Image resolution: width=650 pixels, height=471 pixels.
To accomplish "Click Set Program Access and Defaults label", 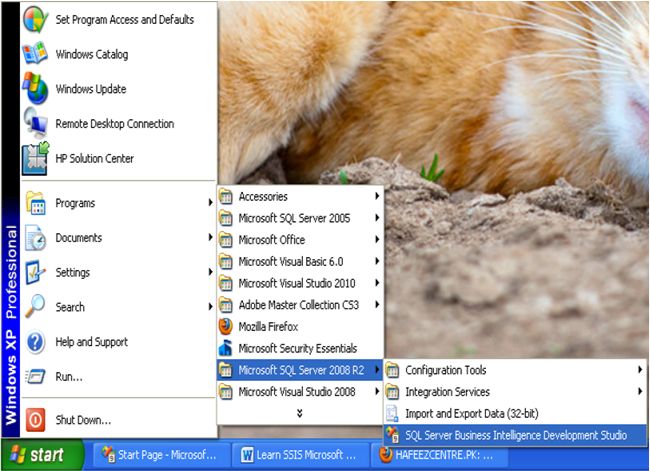I will point(125,19).
